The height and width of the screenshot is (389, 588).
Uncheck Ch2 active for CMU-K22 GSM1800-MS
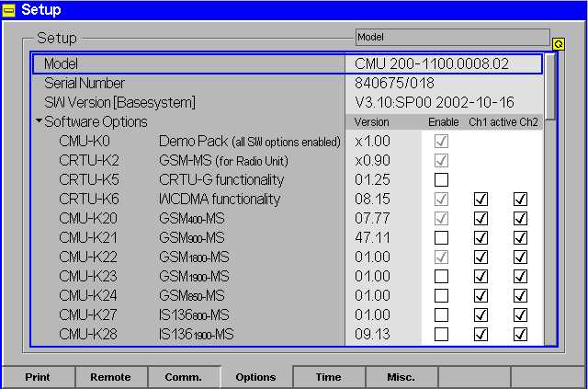point(520,257)
